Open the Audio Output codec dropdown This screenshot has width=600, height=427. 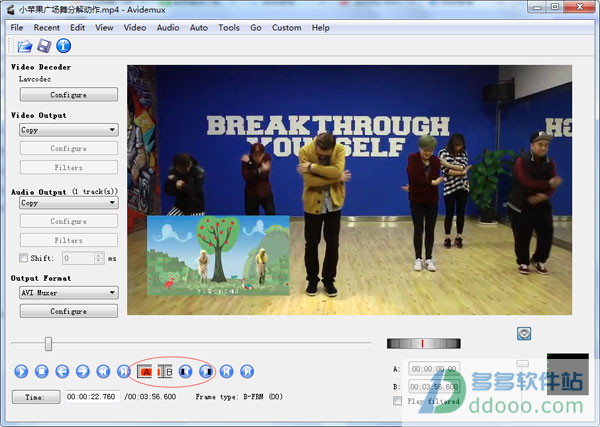69,203
